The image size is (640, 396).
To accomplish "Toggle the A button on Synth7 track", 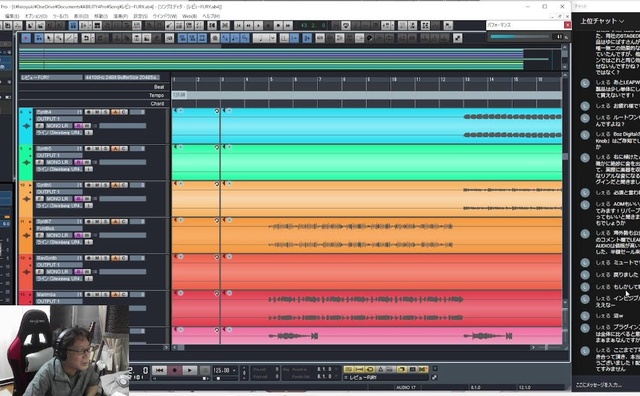I will [x=115, y=221].
